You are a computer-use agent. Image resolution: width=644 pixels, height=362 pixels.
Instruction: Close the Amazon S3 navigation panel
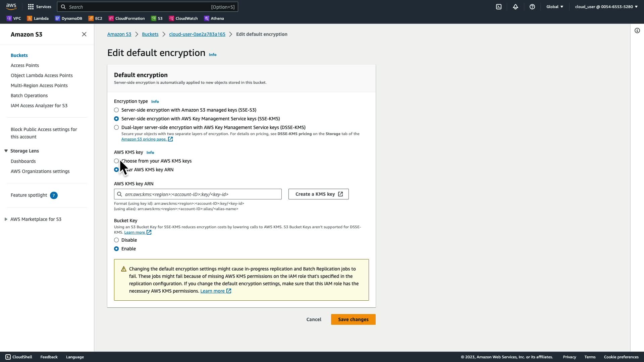84,34
